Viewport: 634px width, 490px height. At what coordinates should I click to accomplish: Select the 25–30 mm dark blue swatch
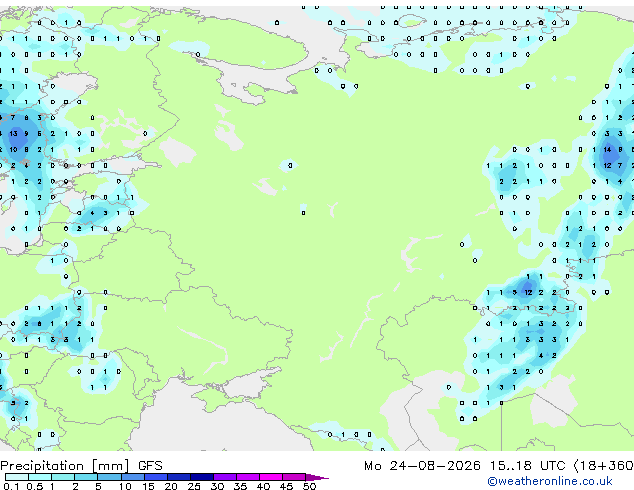(202, 477)
